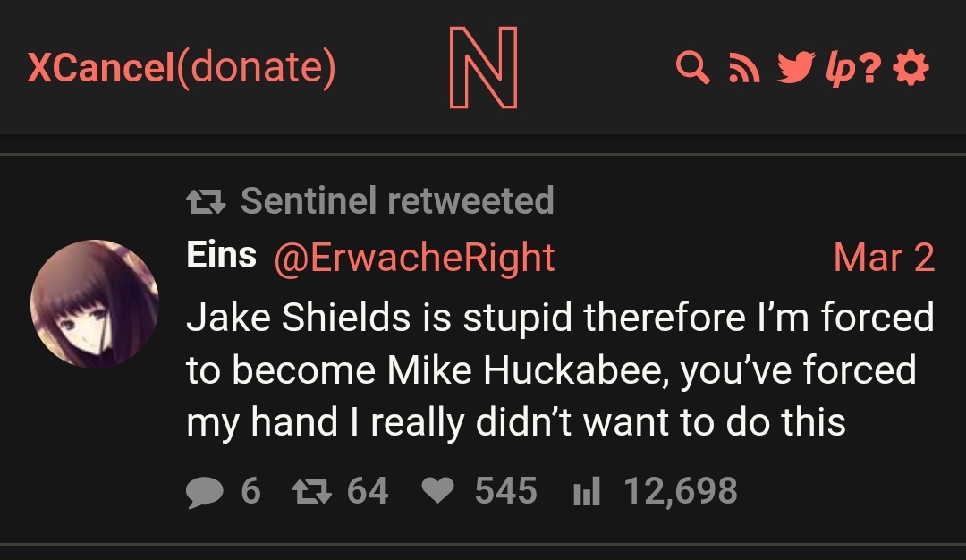Click the Eins profile avatar
This screenshot has width=966, height=560.
(x=95, y=303)
